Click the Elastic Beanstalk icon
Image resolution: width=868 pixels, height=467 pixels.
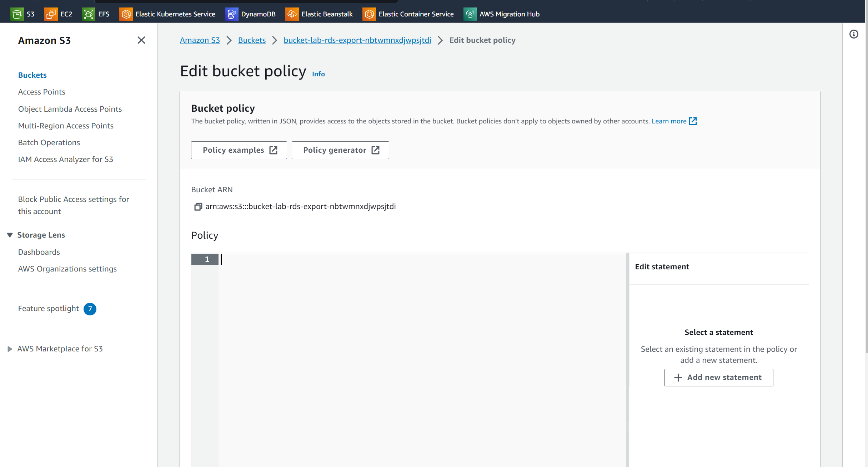[x=292, y=14]
